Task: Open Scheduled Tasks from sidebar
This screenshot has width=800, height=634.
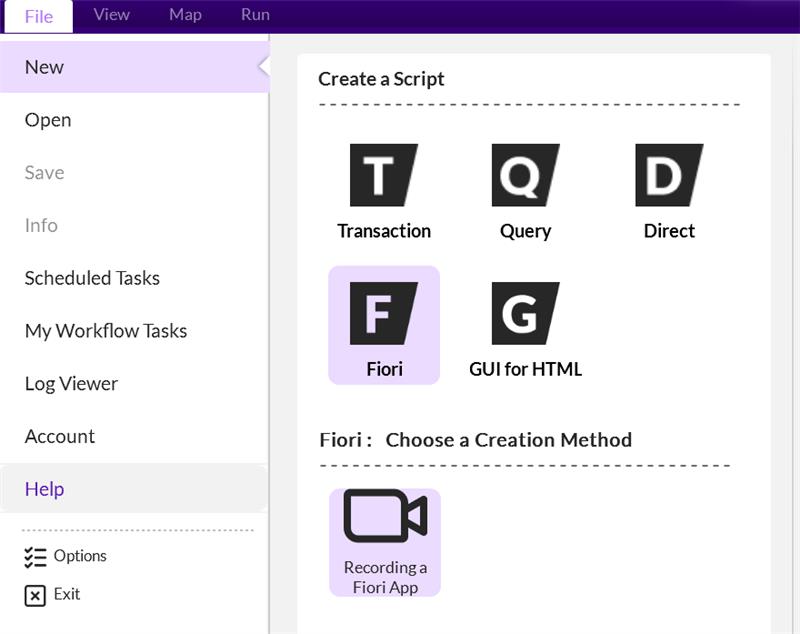Action: 92,278
